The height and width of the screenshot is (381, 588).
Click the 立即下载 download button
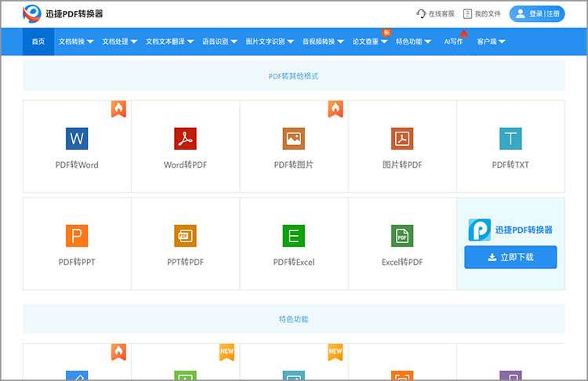pyautogui.click(x=510, y=257)
